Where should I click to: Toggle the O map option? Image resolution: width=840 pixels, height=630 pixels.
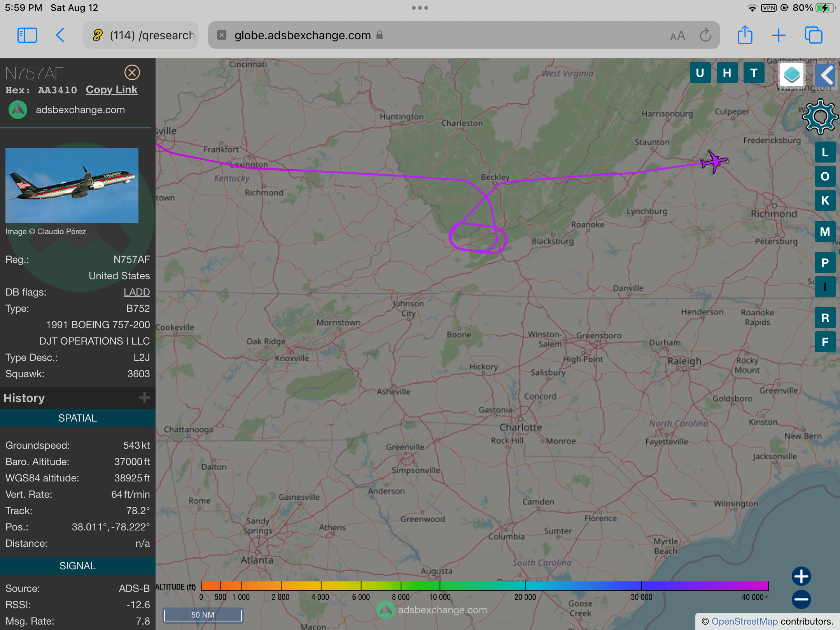[825, 176]
